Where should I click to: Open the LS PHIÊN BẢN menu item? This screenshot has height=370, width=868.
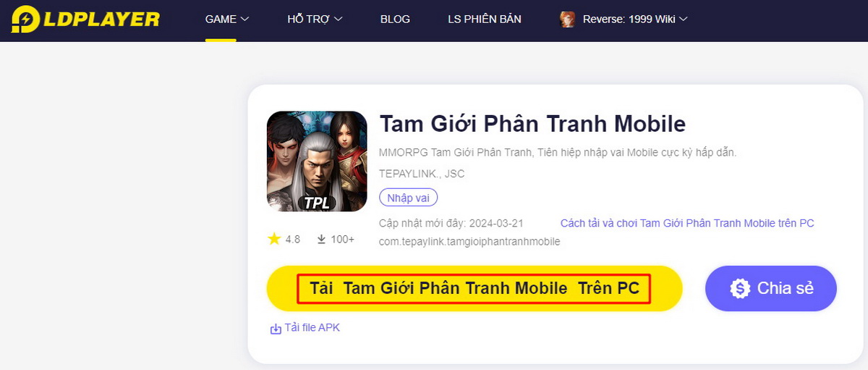pos(485,20)
